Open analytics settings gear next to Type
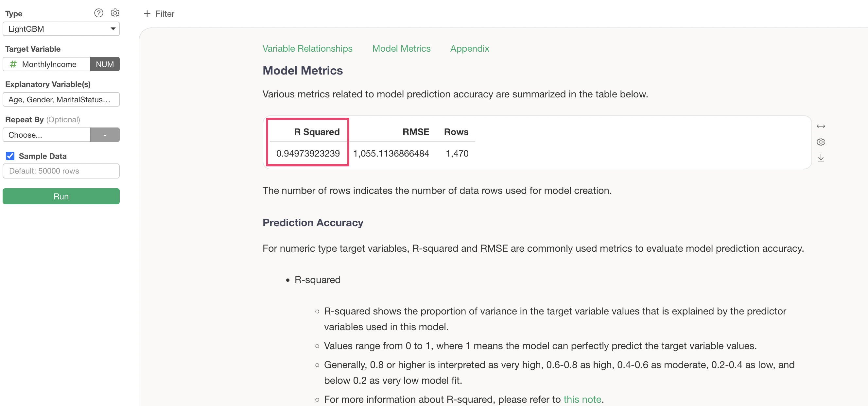 pos(115,13)
